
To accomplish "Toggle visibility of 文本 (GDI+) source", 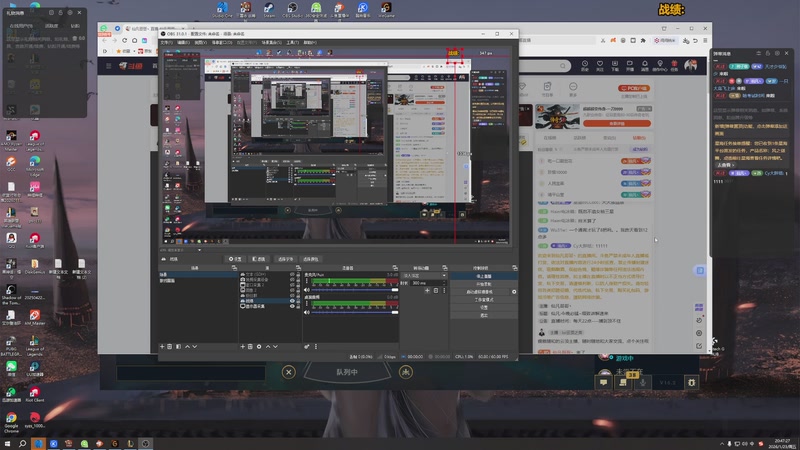I will pyautogui.click(x=292, y=274).
